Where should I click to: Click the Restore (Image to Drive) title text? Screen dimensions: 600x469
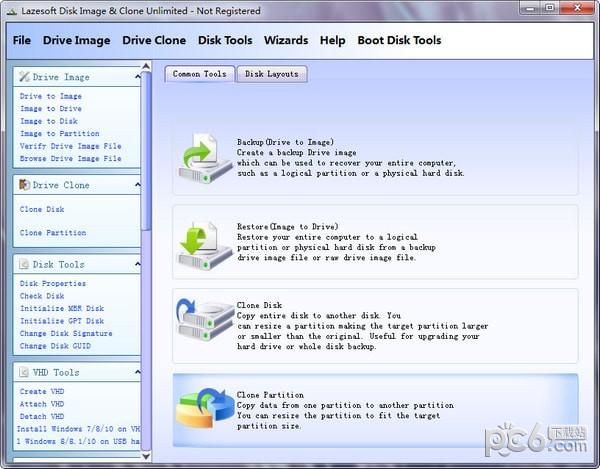(x=287, y=226)
